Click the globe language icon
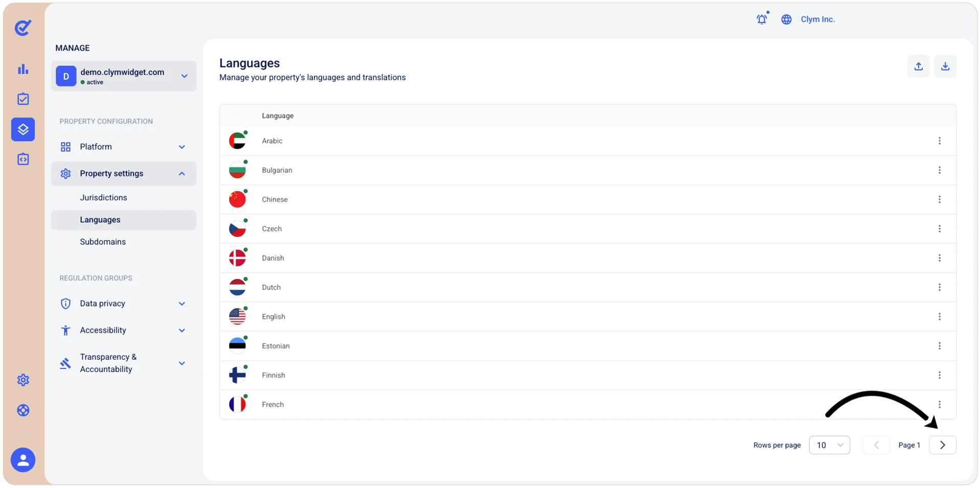 click(x=786, y=19)
